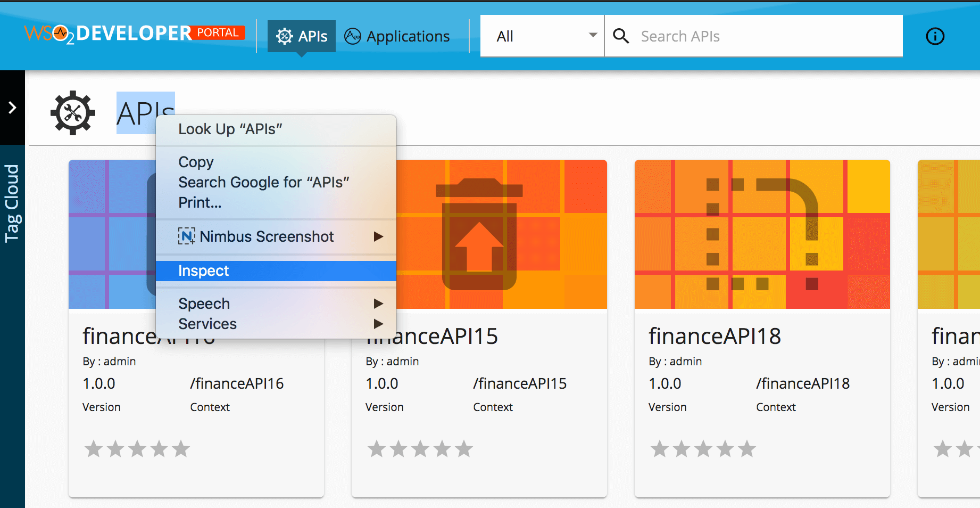The image size is (980, 508).
Task: Give financeAPI18 a one-star rating
Action: 660,449
